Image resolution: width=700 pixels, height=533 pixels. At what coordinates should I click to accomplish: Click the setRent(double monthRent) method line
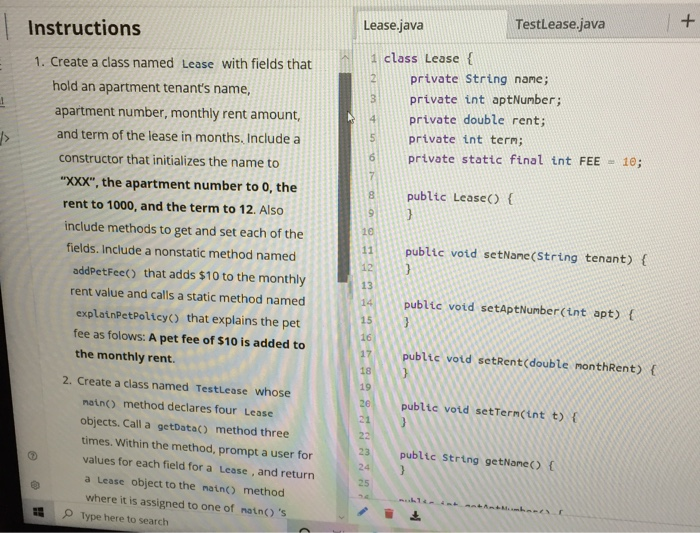(x=529, y=364)
